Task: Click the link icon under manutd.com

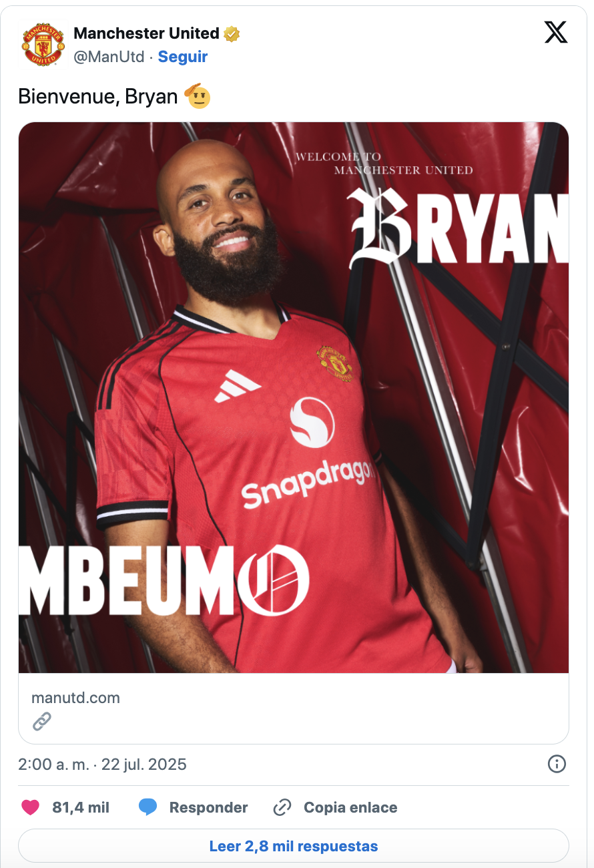Action: pos(41,722)
